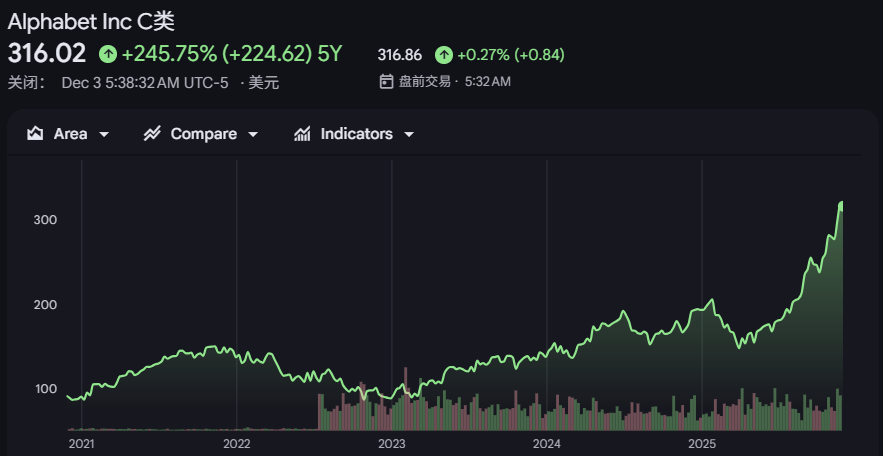Click the calendar icon beside 盘前交易
Screen dimensions: 883x456
point(386,82)
